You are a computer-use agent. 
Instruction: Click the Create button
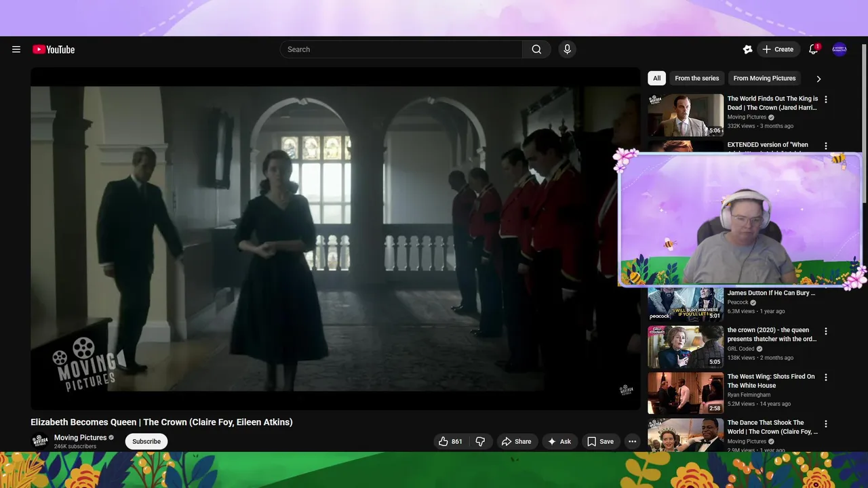778,49
